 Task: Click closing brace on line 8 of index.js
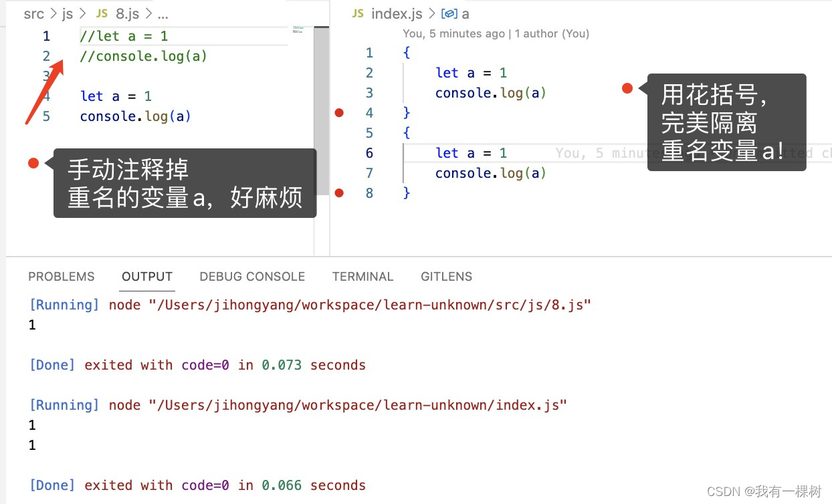[407, 193]
